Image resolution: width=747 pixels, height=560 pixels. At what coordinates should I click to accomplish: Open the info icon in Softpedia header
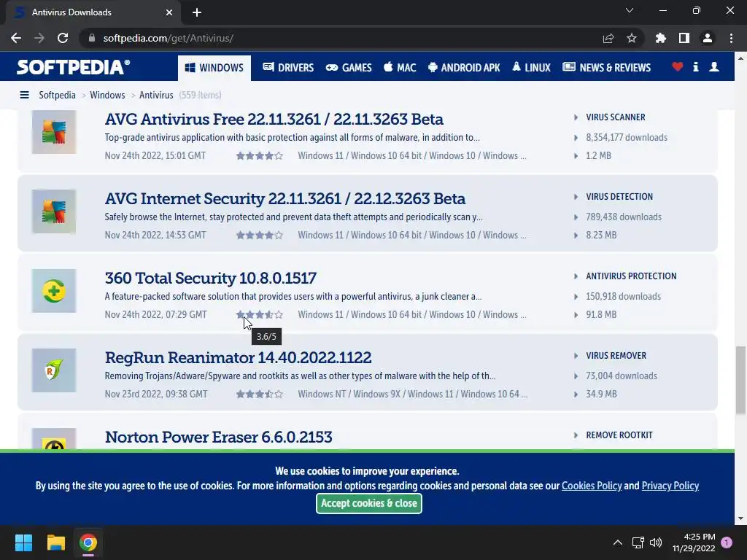pyautogui.click(x=695, y=67)
